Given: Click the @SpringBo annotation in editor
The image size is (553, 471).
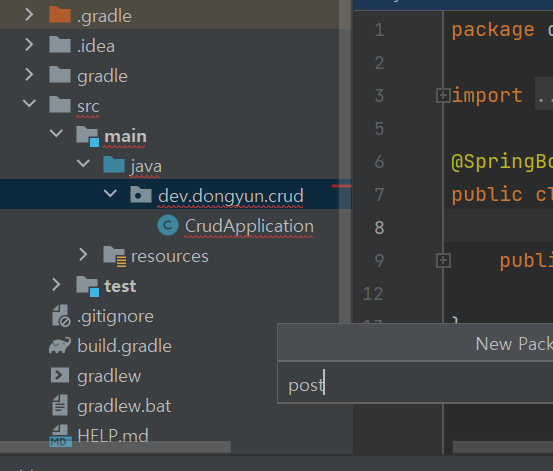Looking at the screenshot, I should (x=502, y=162).
